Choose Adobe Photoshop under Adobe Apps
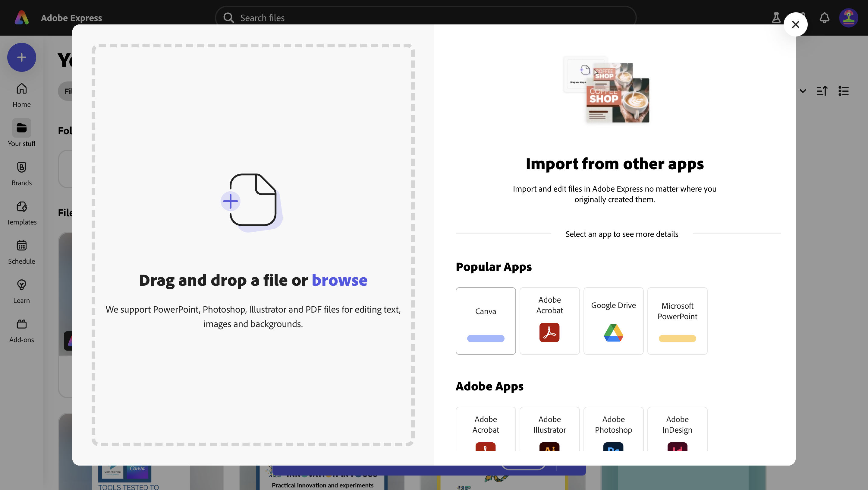 click(613, 429)
